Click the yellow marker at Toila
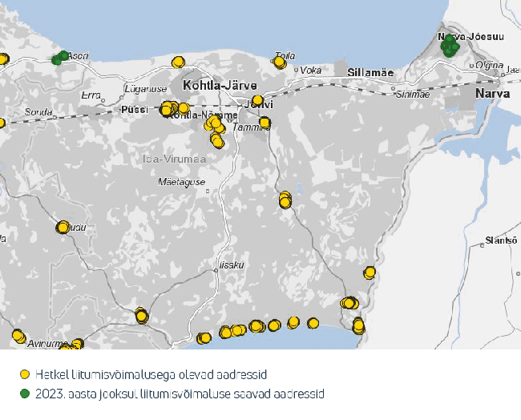The height and width of the screenshot is (420, 521). (x=279, y=63)
